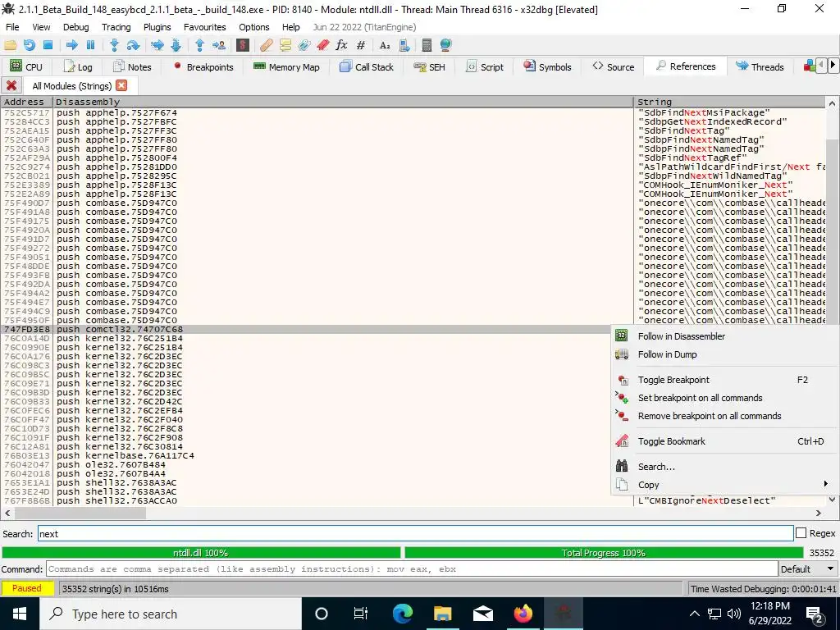840x630 pixels.
Task: Click the Labels blue tags icon
Action: coord(304,46)
